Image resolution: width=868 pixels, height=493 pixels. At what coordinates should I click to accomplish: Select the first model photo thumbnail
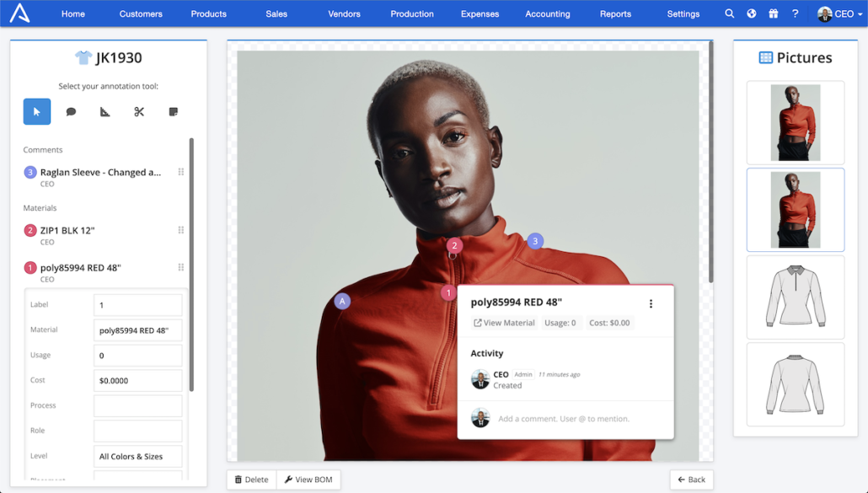[796, 122]
